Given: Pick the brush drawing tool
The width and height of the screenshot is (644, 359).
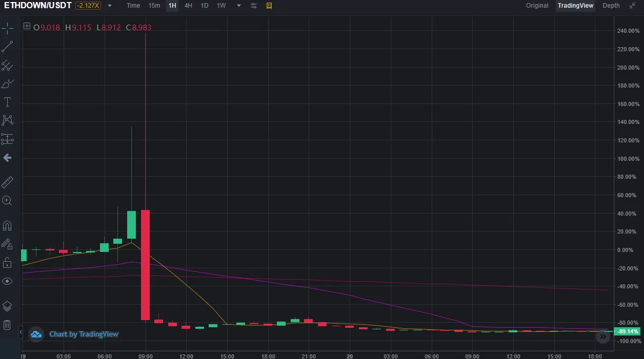Looking at the screenshot, I should (7, 83).
